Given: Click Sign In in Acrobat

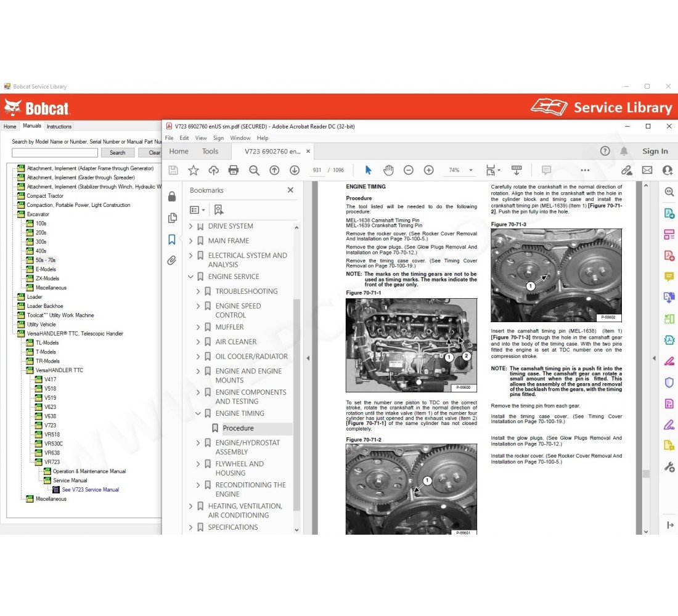Looking at the screenshot, I should (x=655, y=152).
